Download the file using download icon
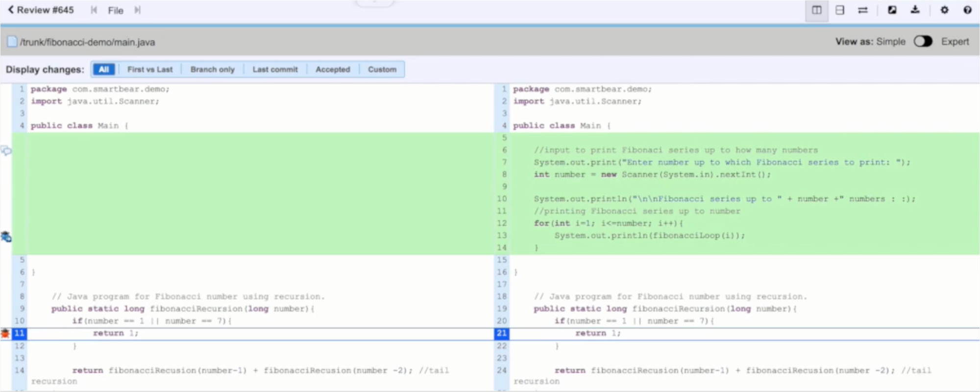Screen dimensions: 980x392 [x=915, y=10]
